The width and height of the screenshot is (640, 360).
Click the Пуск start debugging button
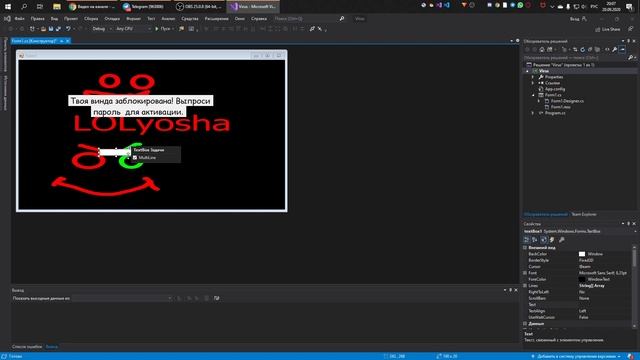(163, 29)
